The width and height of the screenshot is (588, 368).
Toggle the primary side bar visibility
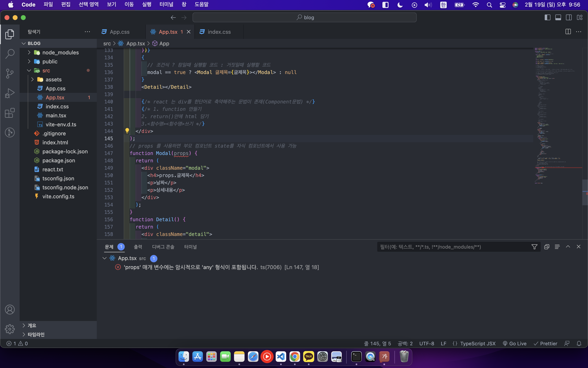[547, 18]
